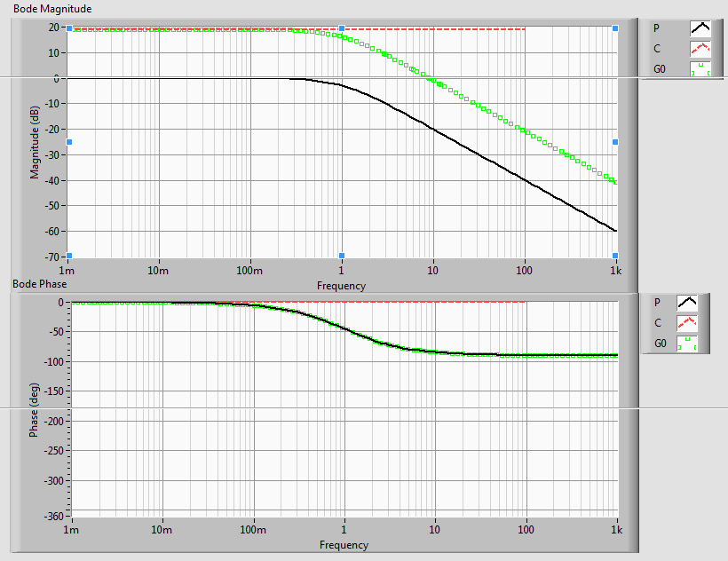728x561 pixels.
Task: Click the 1k frequency marker on magnitude graph
Action: click(x=615, y=271)
